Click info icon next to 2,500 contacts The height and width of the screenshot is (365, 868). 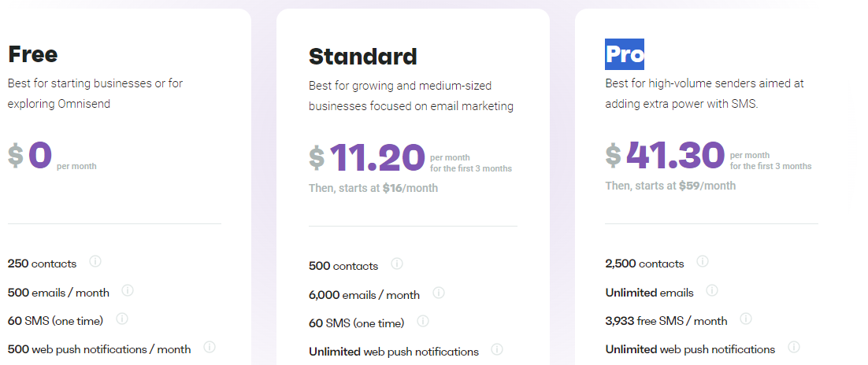coord(703,261)
